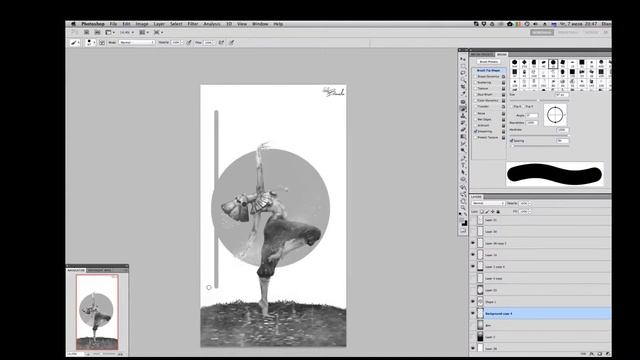Hide the Background copy 4 layer
Image resolution: width=640 pixels, height=360 pixels.
(x=473, y=313)
